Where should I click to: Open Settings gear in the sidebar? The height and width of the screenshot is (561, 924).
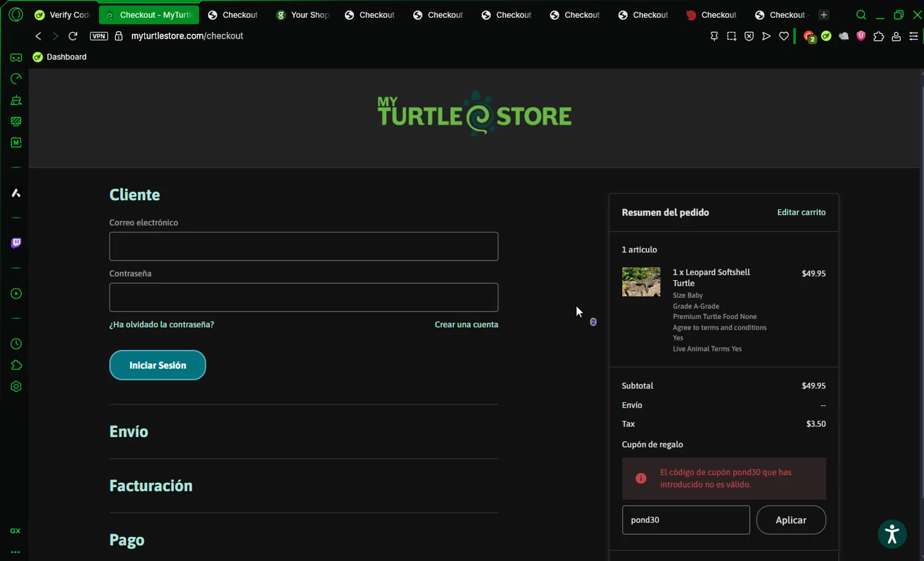[x=16, y=387]
